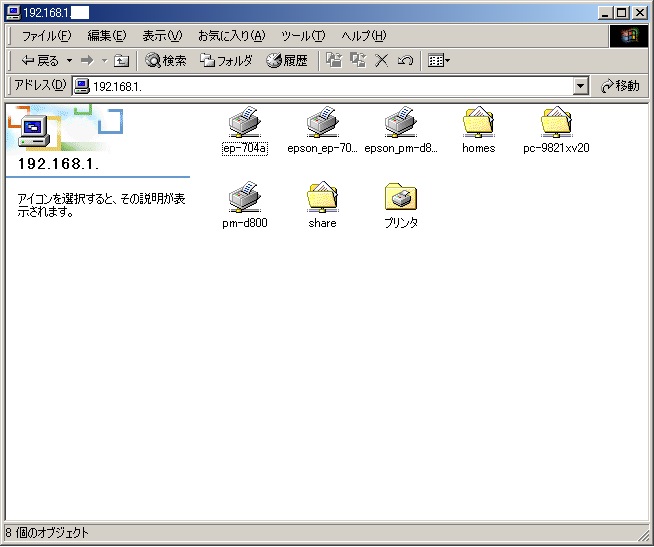This screenshot has height=547, width=654.
Task: Toggle the 検索 search pane button
Action: coord(166,61)
